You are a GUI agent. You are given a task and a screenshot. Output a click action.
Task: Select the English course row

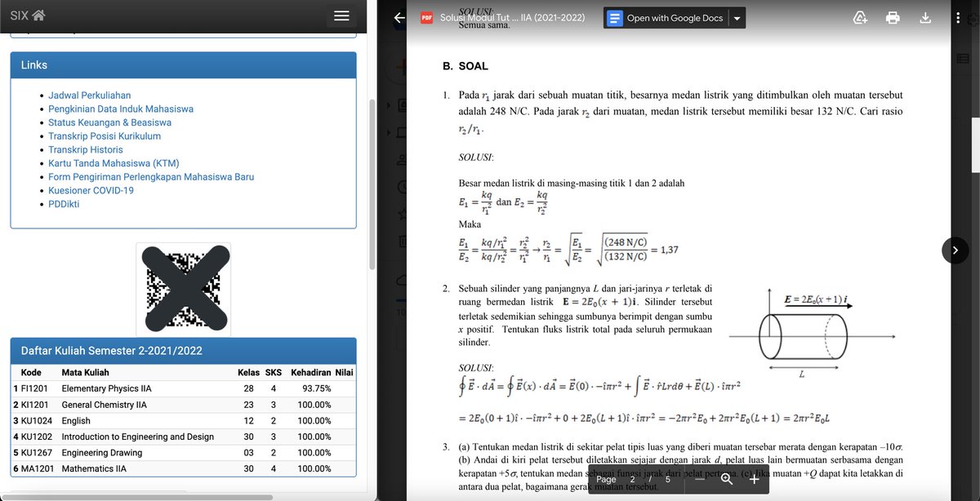pyautogui.click(x=183, y=421)
